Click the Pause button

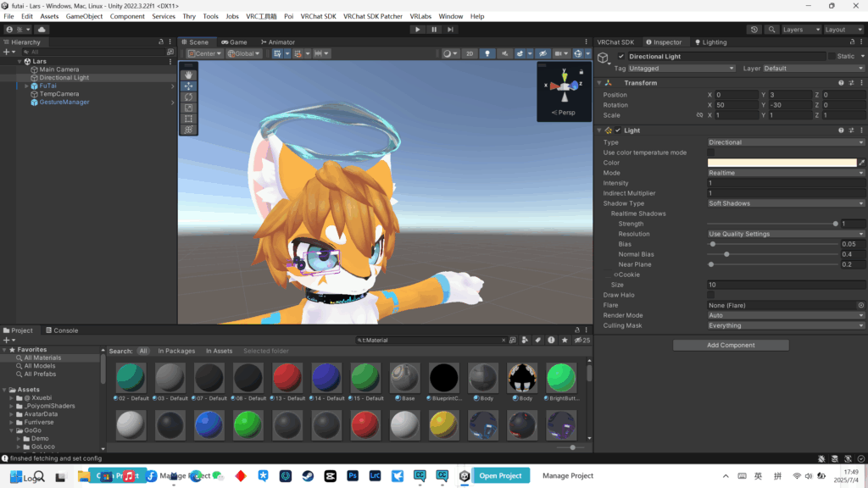434,30
